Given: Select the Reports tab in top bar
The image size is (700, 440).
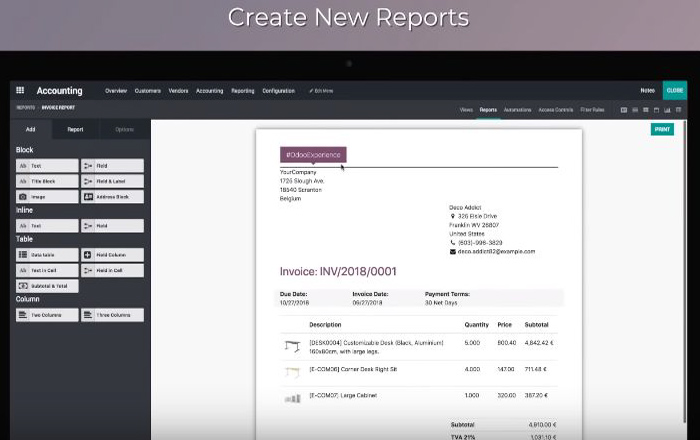Looking at the screenshot, I should [488, 110].
